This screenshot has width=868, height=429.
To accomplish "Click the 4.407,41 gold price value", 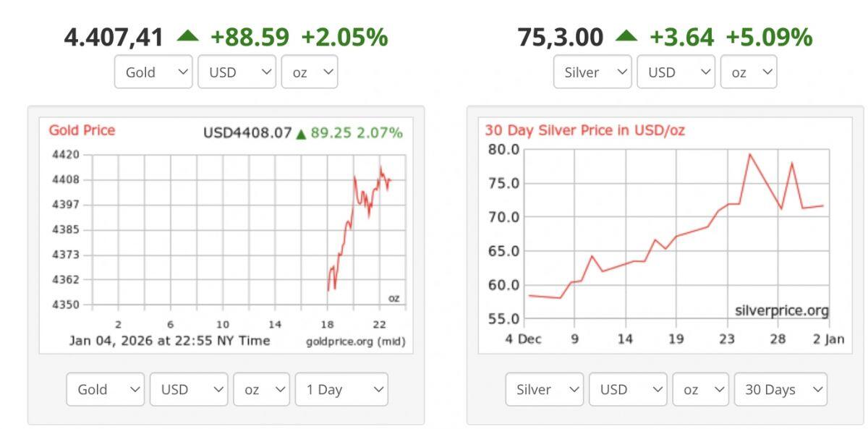I will pos(114,36).
